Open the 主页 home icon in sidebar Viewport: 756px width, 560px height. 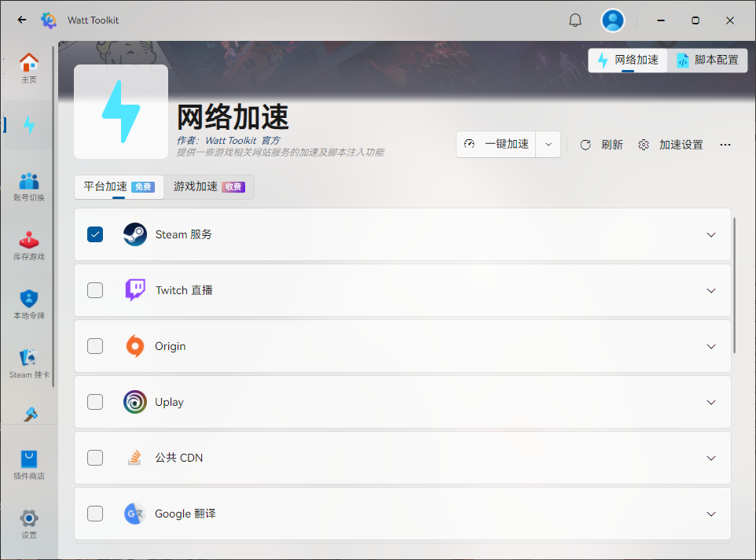pos(28,63)
